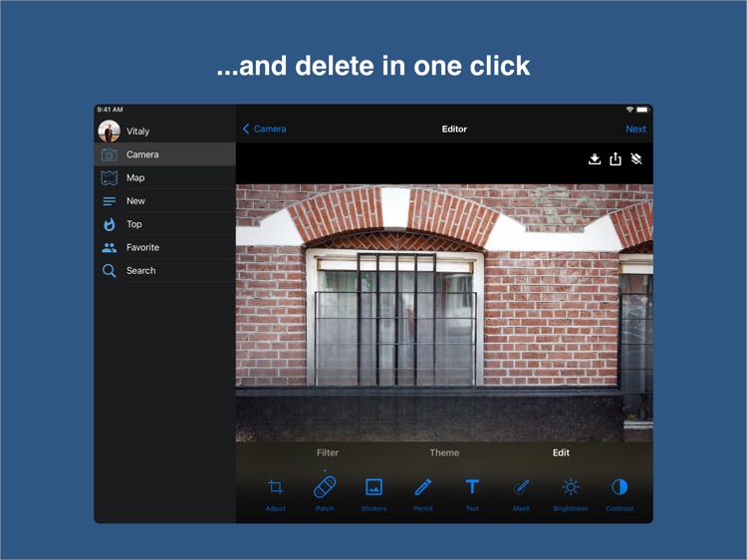Click the Map icon in sidebar
This screenshot has width=747, height=560.
click(110, 177)
